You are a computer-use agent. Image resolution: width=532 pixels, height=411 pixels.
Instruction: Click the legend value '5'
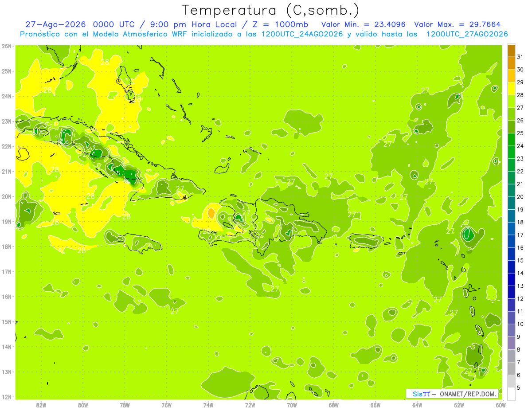[519, 388]
